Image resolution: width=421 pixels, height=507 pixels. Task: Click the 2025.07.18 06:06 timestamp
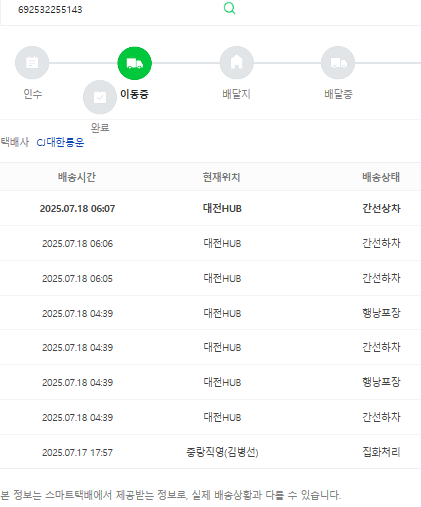(x=77, y=244)
